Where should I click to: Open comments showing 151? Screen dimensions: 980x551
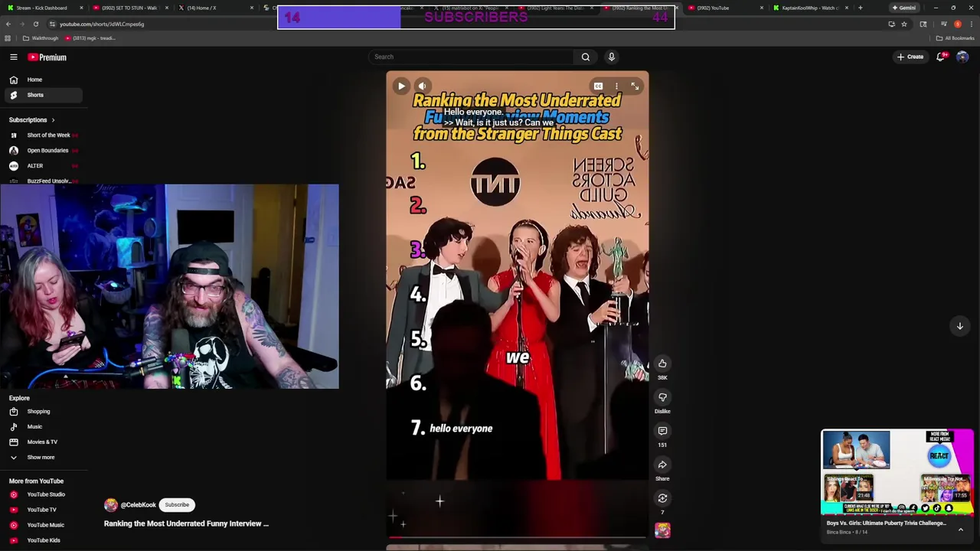(662, 431)
